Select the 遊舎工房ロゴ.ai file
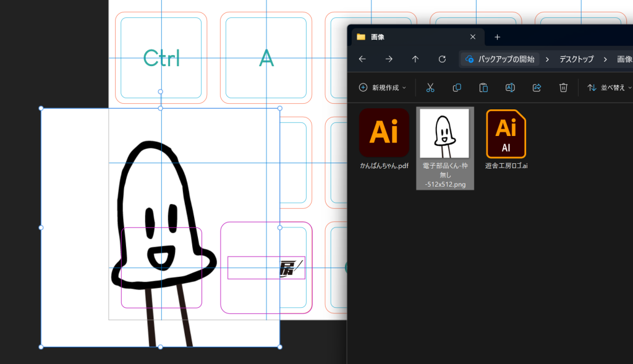Image resolution: width=633 pixels, height=364 pixels. click(x=506, y=139)
